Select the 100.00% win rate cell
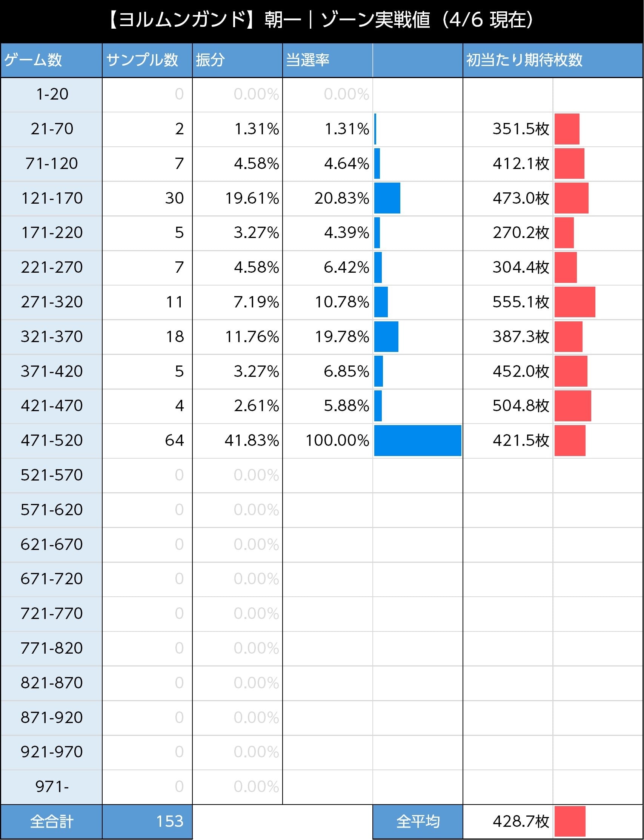The height and width of the screenshot is (840, 644). coord(337,440)
